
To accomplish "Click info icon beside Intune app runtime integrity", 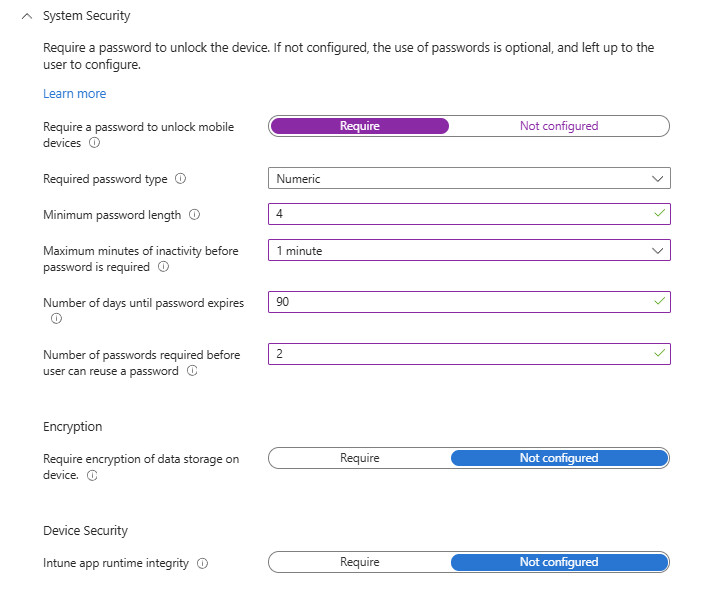I will tap(202, 563).
